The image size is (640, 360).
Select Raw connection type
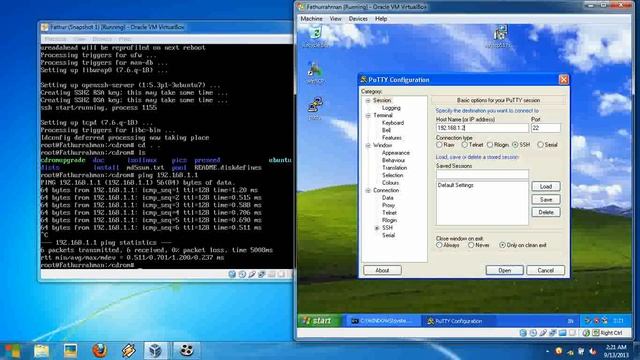click(x=439, y=145)
